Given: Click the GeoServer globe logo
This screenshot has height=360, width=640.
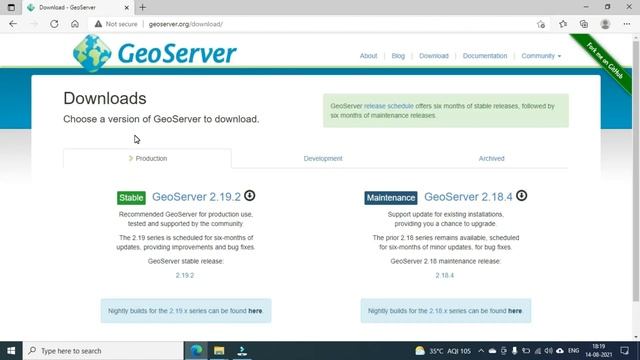Looking at the screenshot, I should coord(92,53).
